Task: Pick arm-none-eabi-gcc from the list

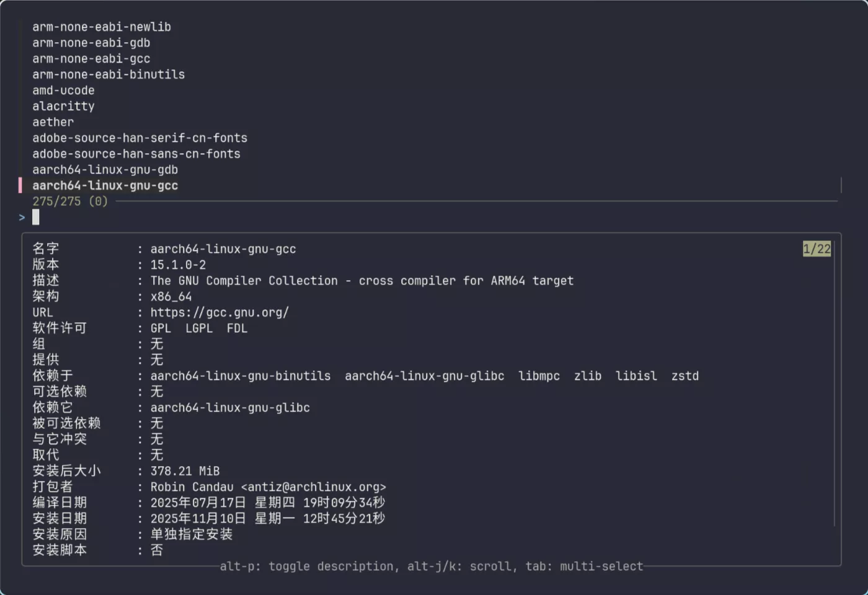Action: 91,59
